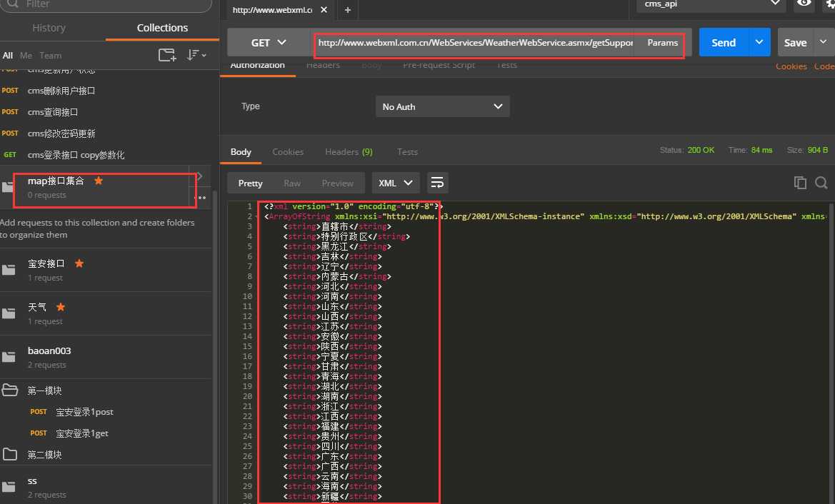
Task: Toggle the star on map接口集合
Action: coord(99,181)
